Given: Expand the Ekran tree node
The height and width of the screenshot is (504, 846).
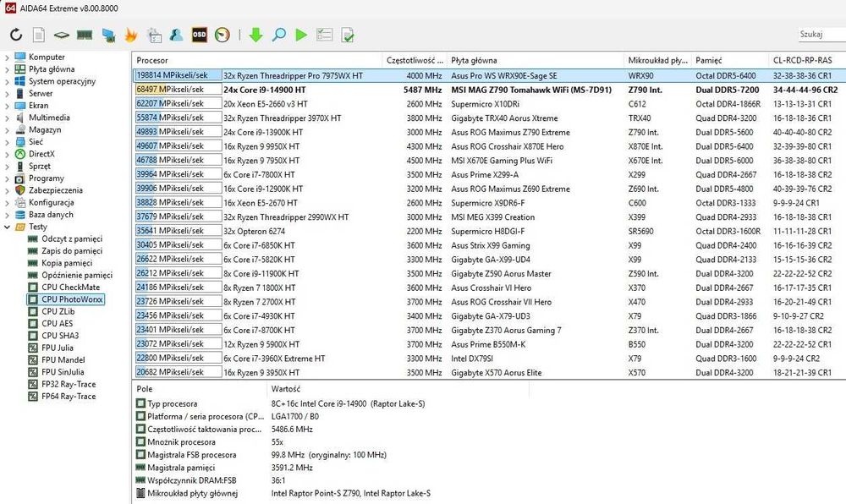Looking at the screenshot, I should (x=7, y=105).
